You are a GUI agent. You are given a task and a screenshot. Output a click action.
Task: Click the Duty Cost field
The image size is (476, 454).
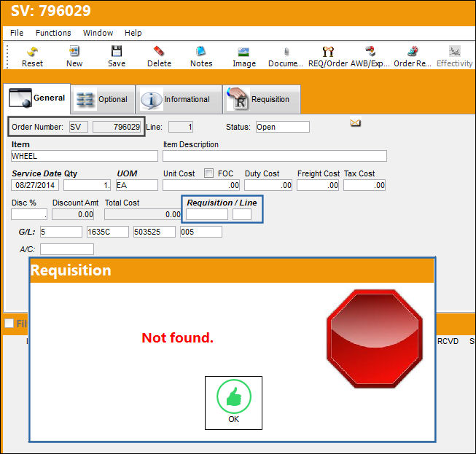pyautogui.click(x=268, y=185)
